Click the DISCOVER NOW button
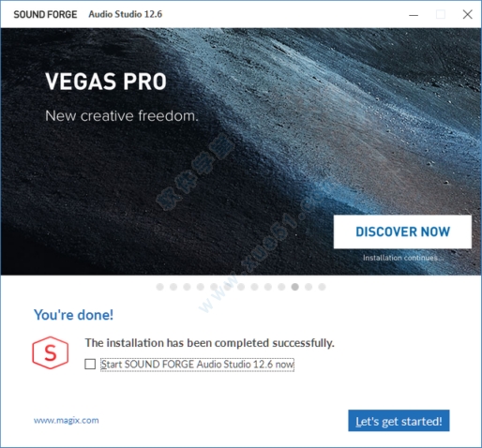The width and height of the screenshot is (482, 448). [x=402, y=231]
